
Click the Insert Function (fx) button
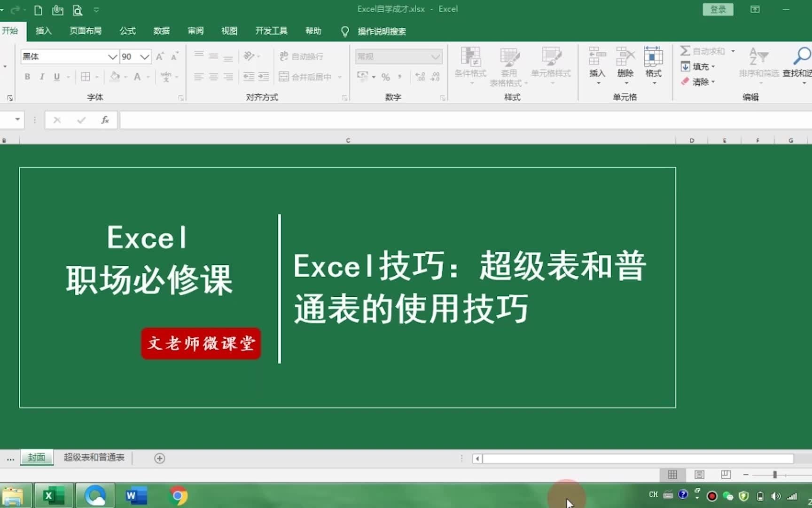tap(104, 120)
